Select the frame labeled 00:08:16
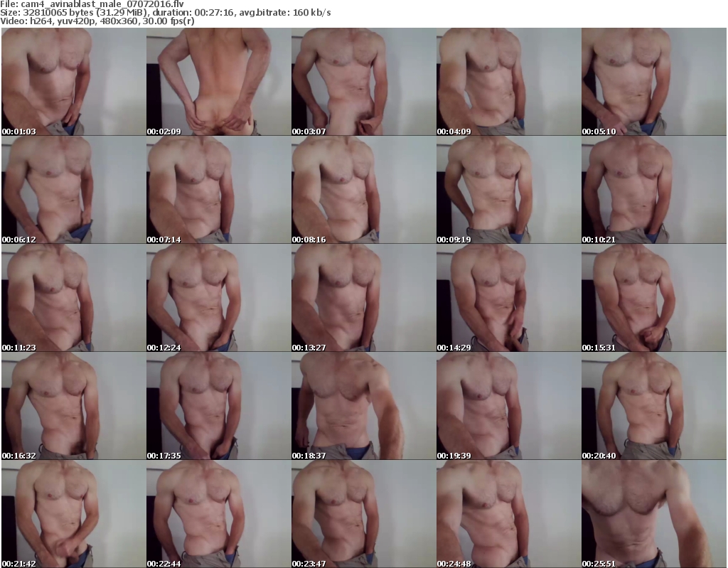Image resolution: width=728 pixels, height=568 pixels. coord(364,190)
